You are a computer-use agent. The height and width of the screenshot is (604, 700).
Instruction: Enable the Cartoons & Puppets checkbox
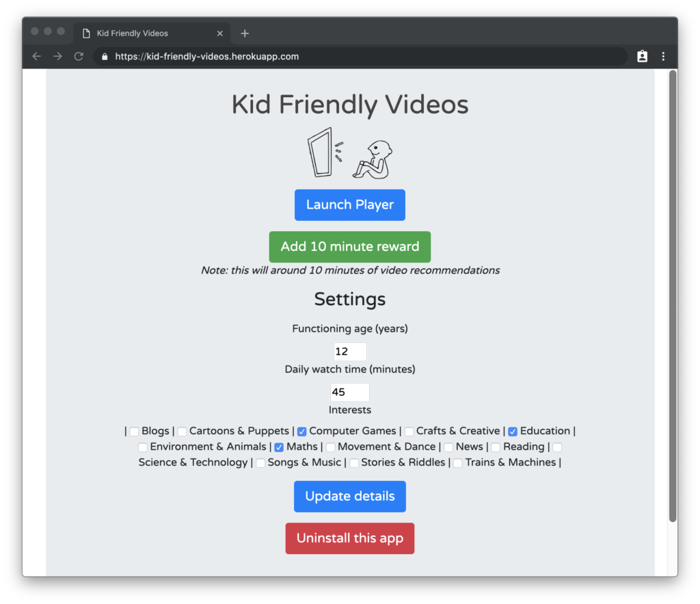point(182,432)
